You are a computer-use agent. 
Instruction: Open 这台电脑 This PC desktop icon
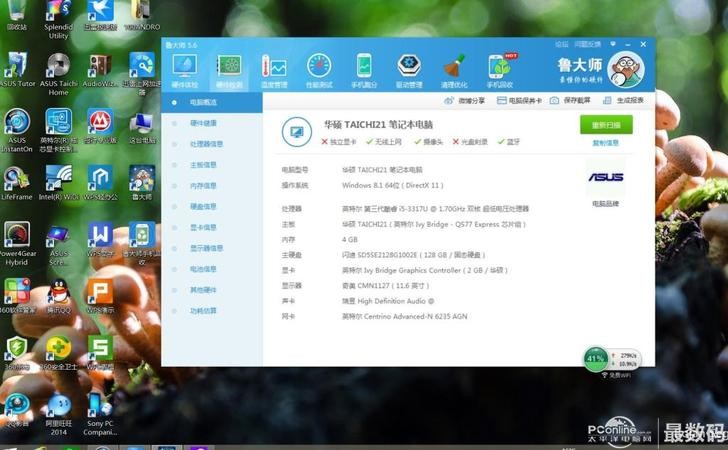[x=142, y=128]
